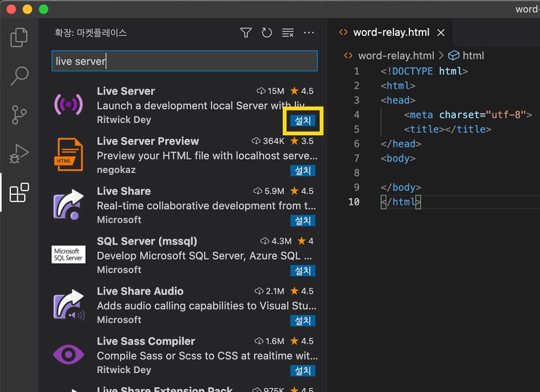Install the Live Share extension

coord(303,221)
